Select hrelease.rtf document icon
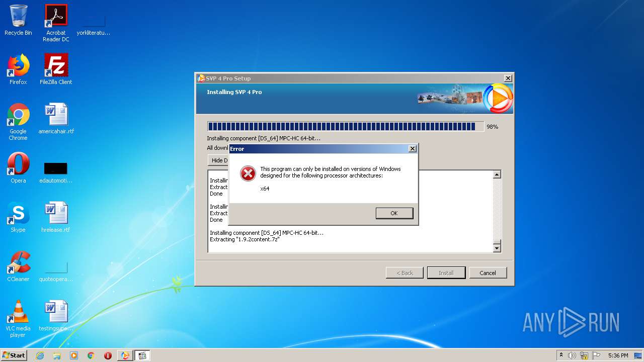The height and width of the screenshot is (362, 644). click(x=56, y=217)
